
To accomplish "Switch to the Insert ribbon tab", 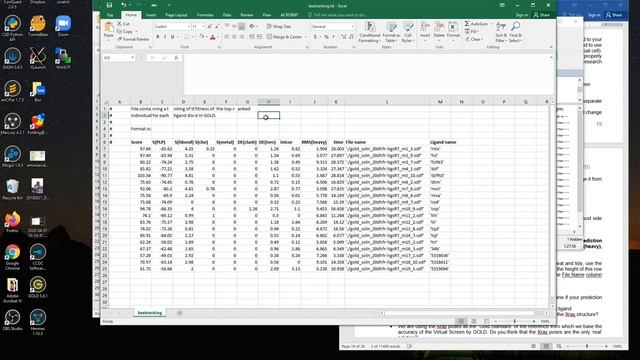I will 151,15.
